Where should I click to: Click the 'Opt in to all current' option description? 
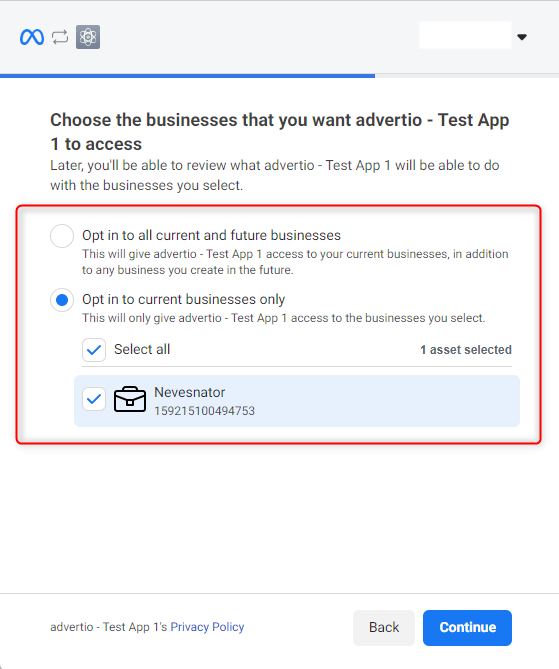(295, 262)
